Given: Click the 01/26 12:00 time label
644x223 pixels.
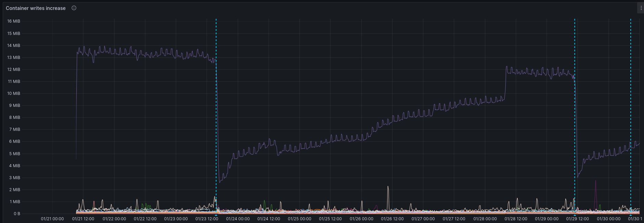Looking at the screenshot, I should point(392,219).
